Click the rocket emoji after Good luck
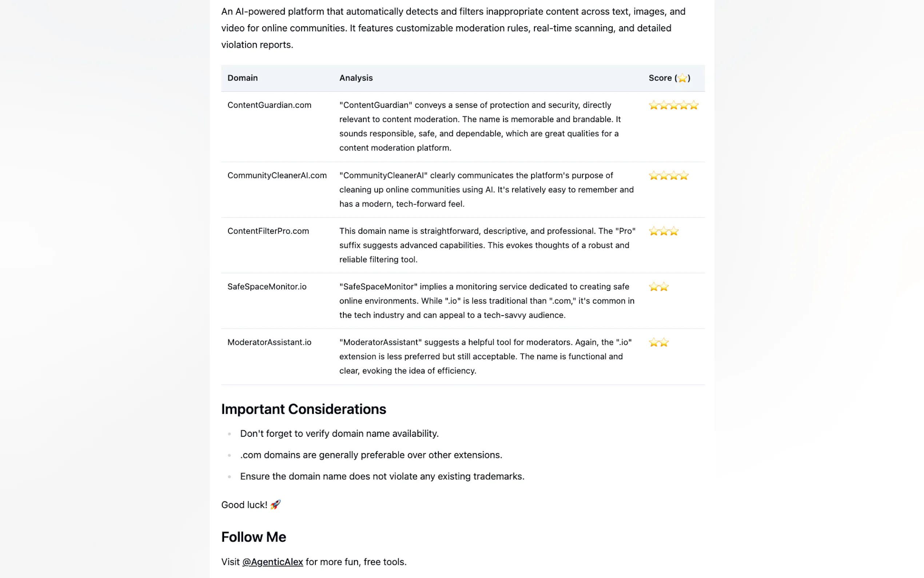The image size is (924, 578). click(x=275, y=504)
